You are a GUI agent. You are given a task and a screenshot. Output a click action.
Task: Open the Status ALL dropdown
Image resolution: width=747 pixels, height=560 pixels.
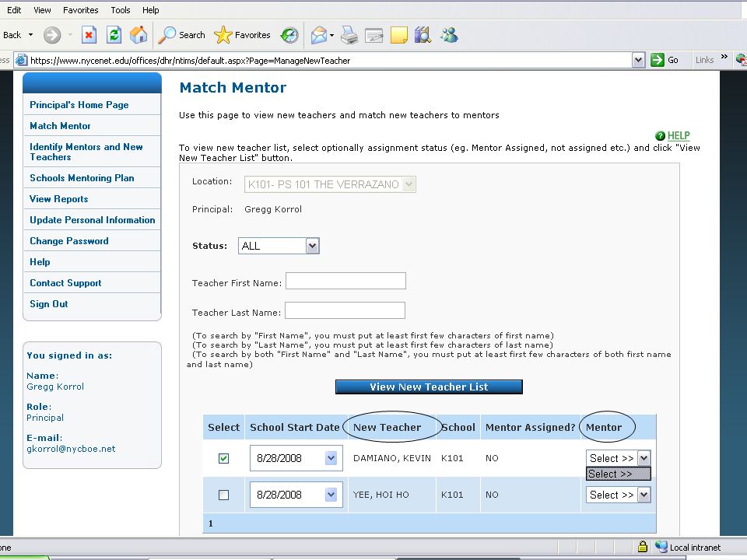[313, 246]
